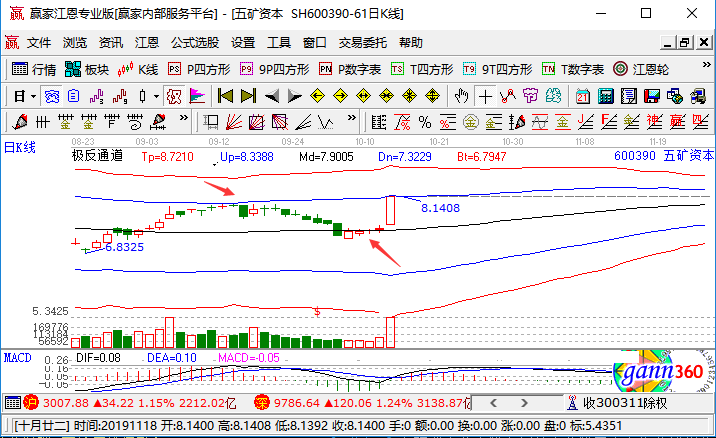Select the F ruler tool

112,122
